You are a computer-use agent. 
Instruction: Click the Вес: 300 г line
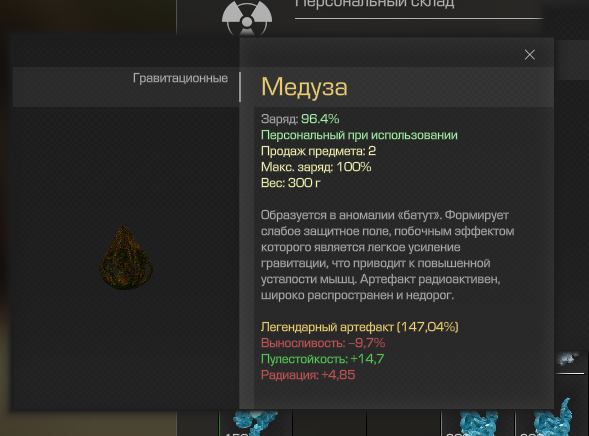click(x=291, y=183)
